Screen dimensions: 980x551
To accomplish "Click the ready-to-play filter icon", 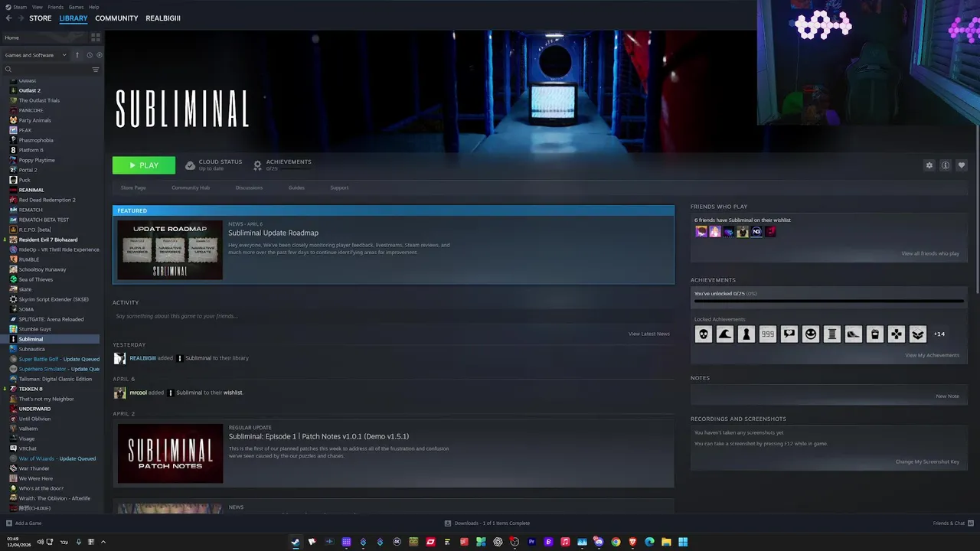I will (99, 55).
